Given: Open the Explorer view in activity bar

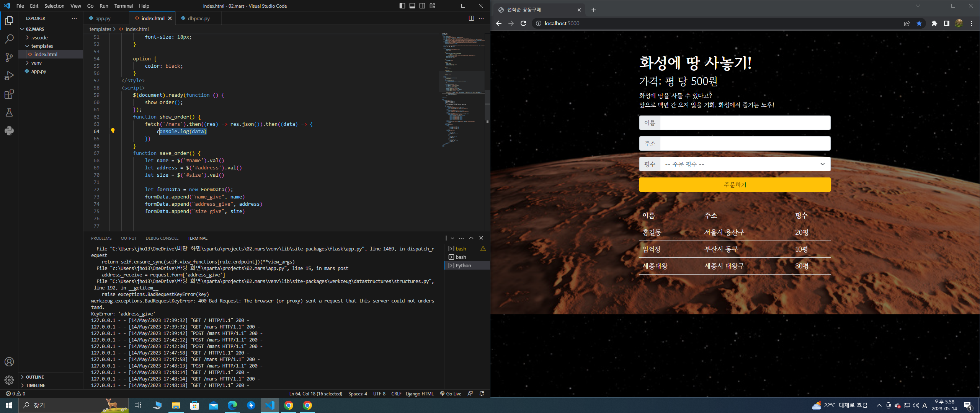Looking at the screenshot, I should pos(9,21).
